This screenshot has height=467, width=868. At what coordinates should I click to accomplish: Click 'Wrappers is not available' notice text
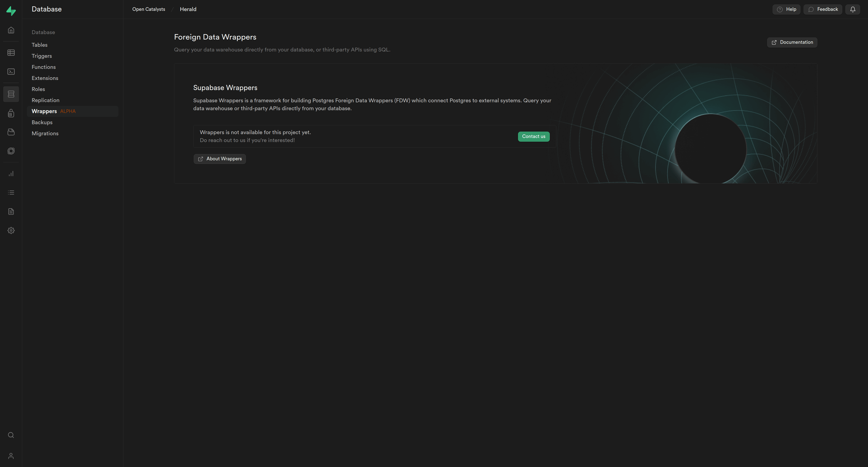(x=255, y=132)
